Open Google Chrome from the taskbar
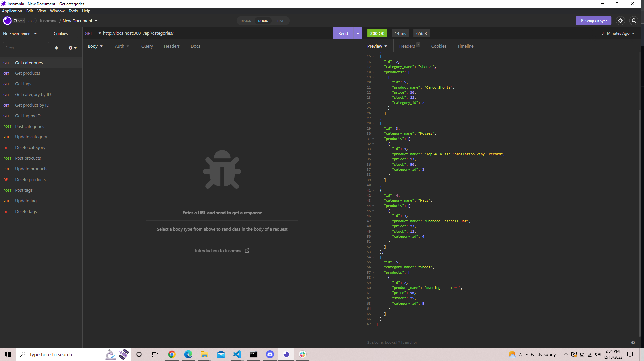644x361 pixels. coord(172,354)
